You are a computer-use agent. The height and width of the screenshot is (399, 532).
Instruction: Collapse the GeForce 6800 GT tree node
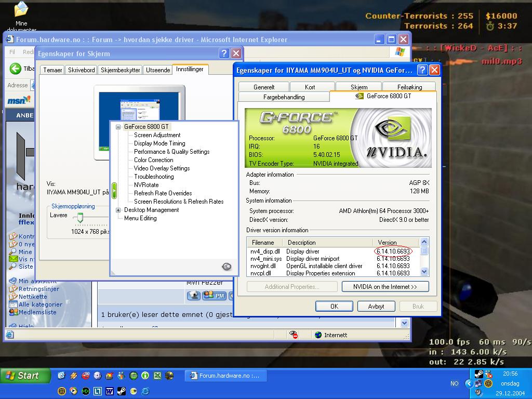point(118,127)
